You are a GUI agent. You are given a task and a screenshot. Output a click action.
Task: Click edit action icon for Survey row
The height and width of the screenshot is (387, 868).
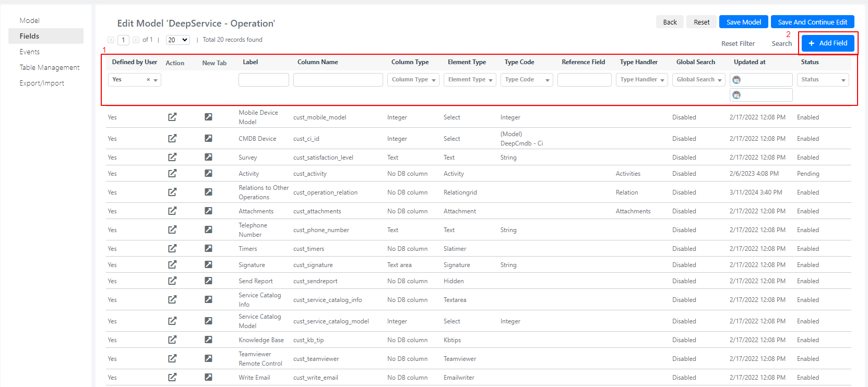coord(172,157)
